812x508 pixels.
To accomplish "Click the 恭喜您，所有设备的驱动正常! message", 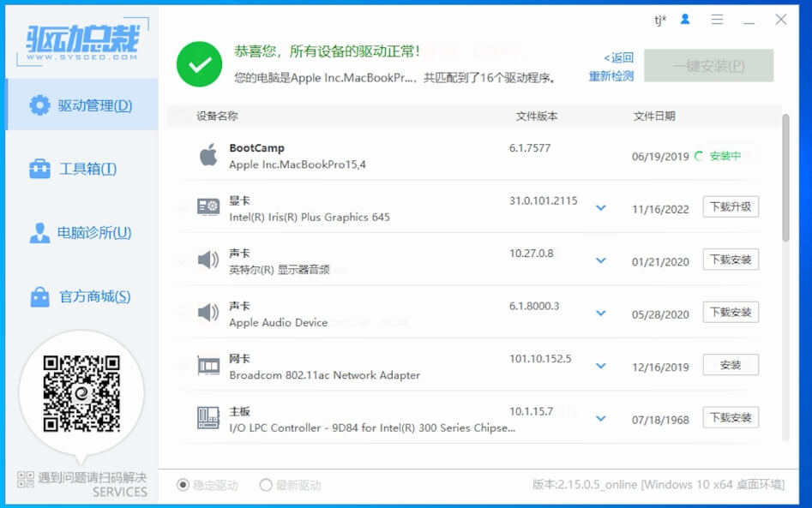I will click(327, 51).
